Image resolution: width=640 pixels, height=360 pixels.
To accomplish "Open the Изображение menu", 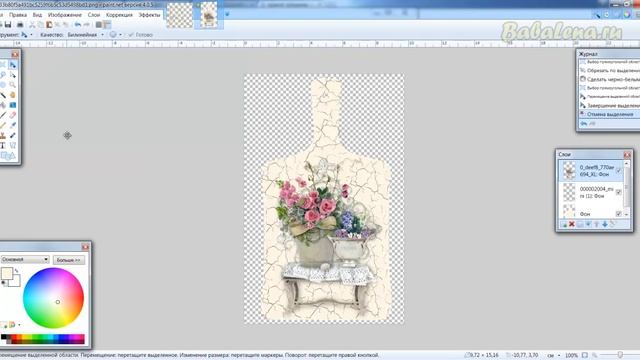I will coord(65,15).
